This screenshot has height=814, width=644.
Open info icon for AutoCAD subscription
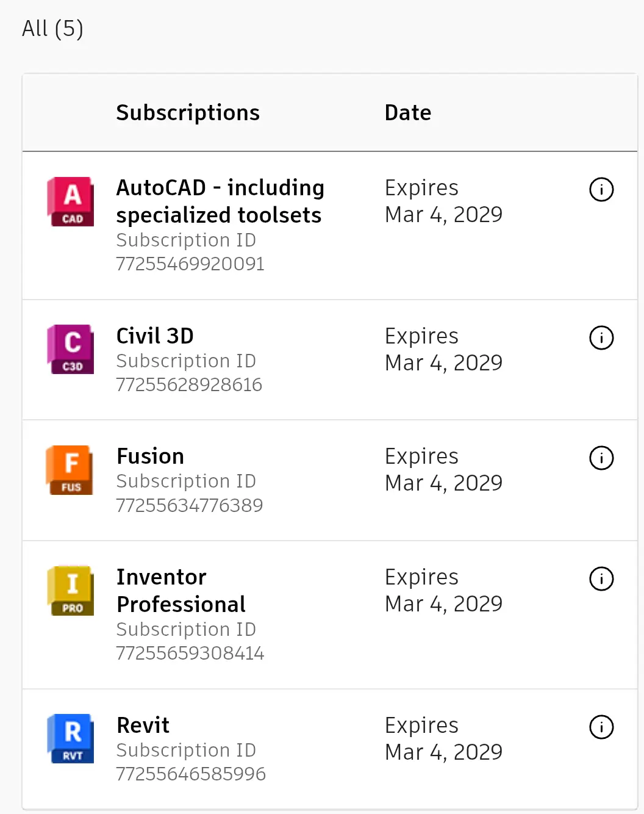[x=601, y=189]
